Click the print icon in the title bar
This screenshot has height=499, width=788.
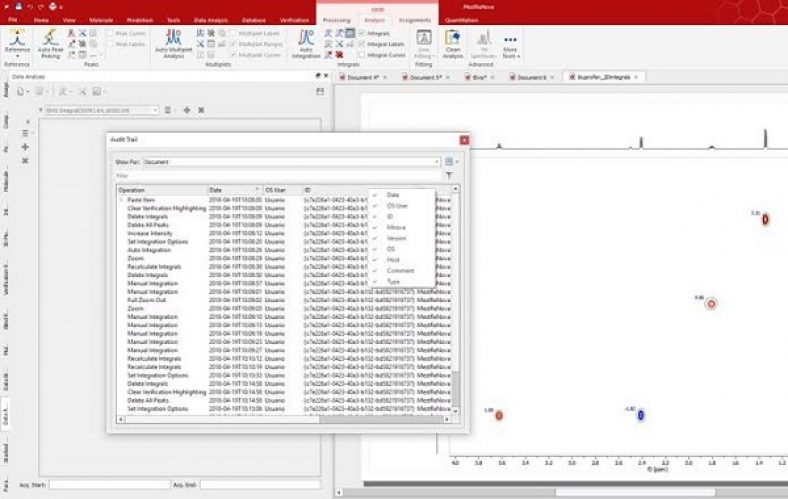pyautogui.click(x=53, y=7)
